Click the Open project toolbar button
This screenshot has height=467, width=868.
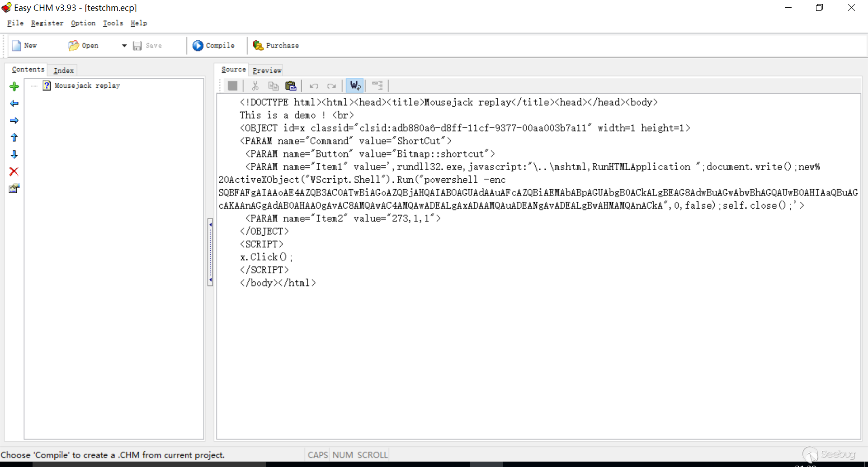(84, 46)
